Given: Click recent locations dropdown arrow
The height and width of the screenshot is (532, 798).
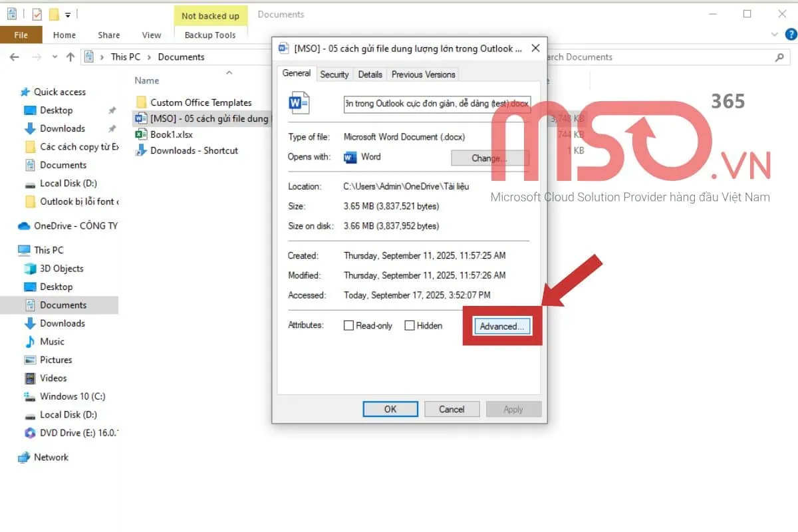Looking at the screenshot, I should (56, 57).
